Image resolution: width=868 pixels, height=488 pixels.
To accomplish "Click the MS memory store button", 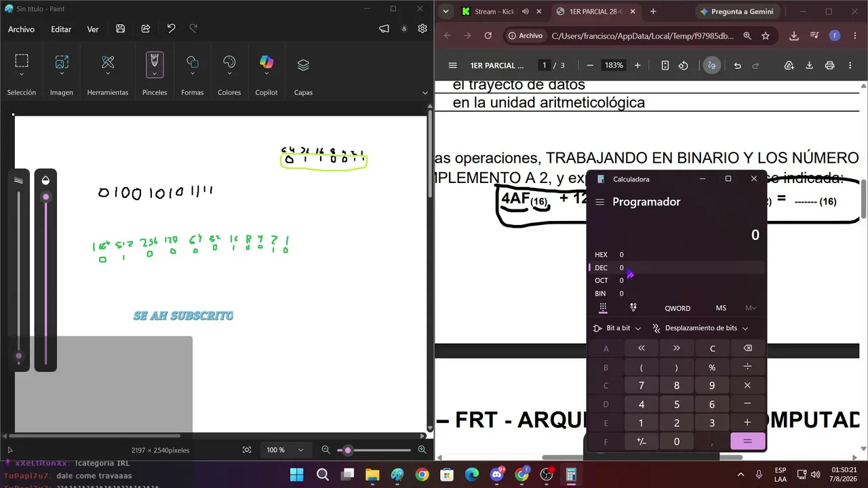I will (721, 308).
